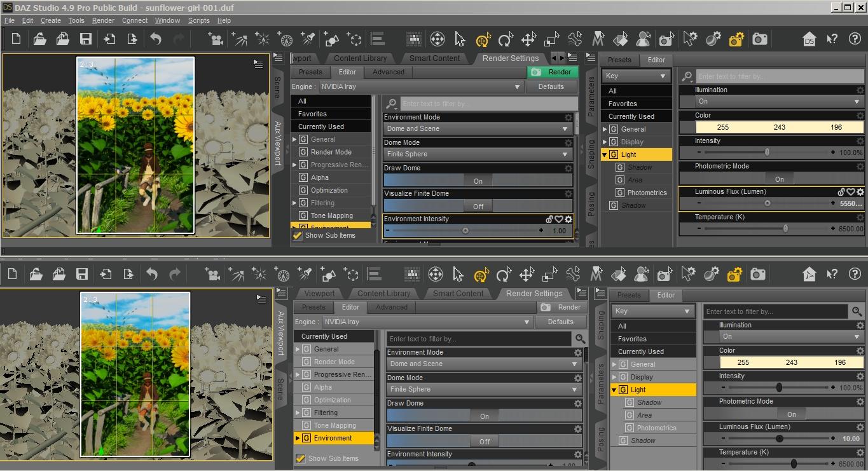Click the green Render button

553,72
